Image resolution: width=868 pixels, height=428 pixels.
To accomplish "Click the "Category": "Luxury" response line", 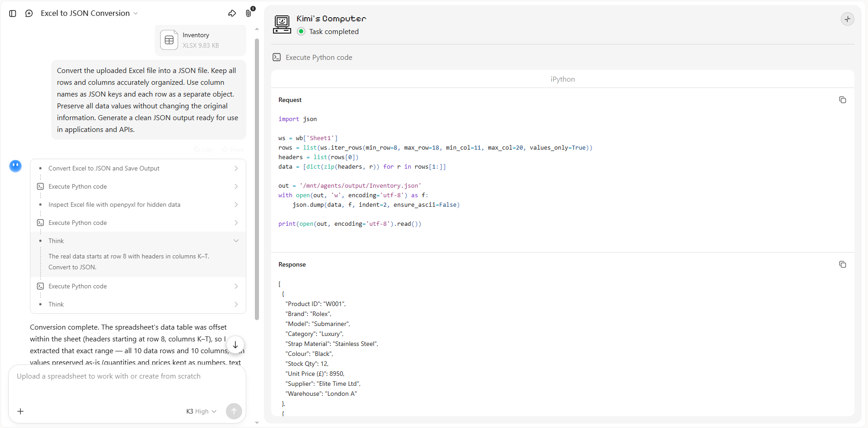I will (315, 334).
